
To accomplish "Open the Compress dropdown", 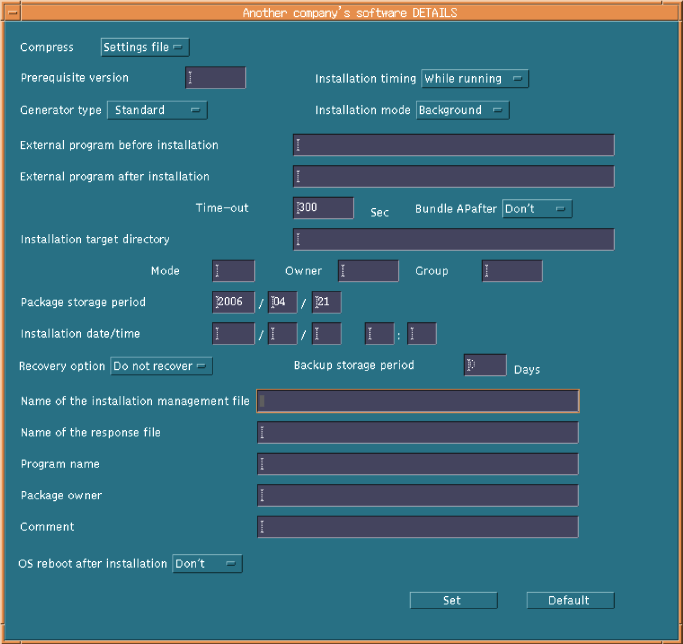I will coord(145,47).
